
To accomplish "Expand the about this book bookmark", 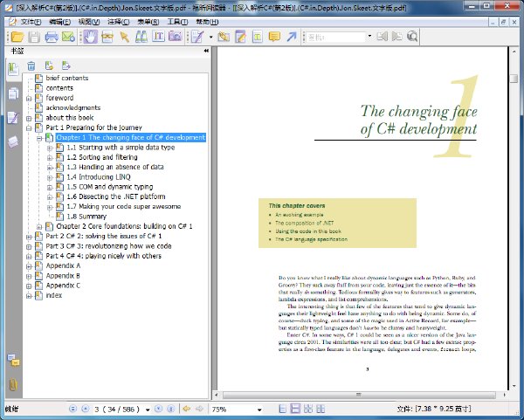I will coord(29,118).
